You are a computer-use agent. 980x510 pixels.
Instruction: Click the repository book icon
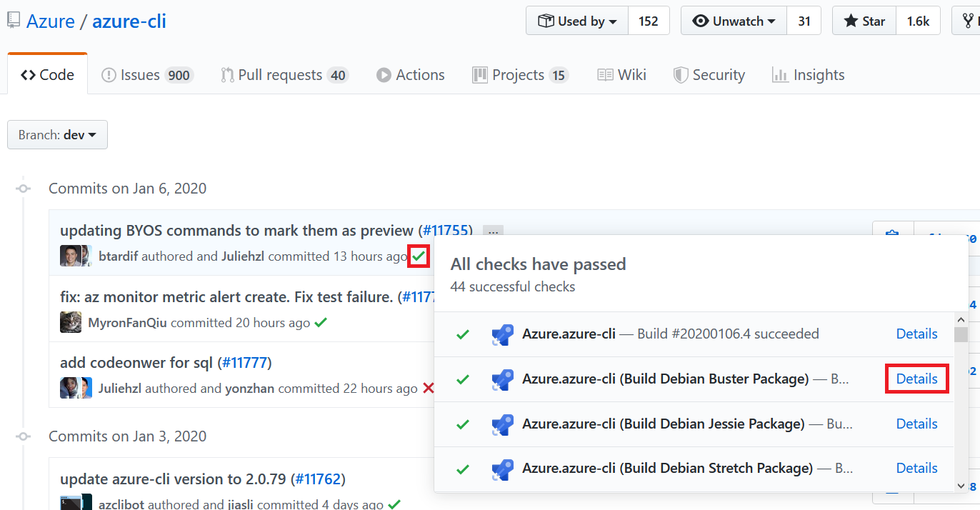[x=14, y=21]
